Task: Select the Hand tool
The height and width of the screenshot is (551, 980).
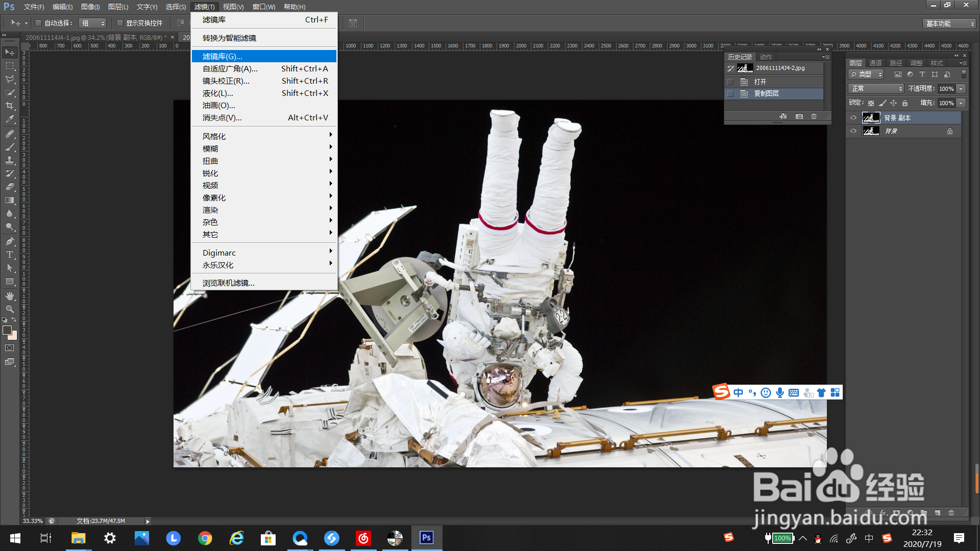Action: pos(10,296)
